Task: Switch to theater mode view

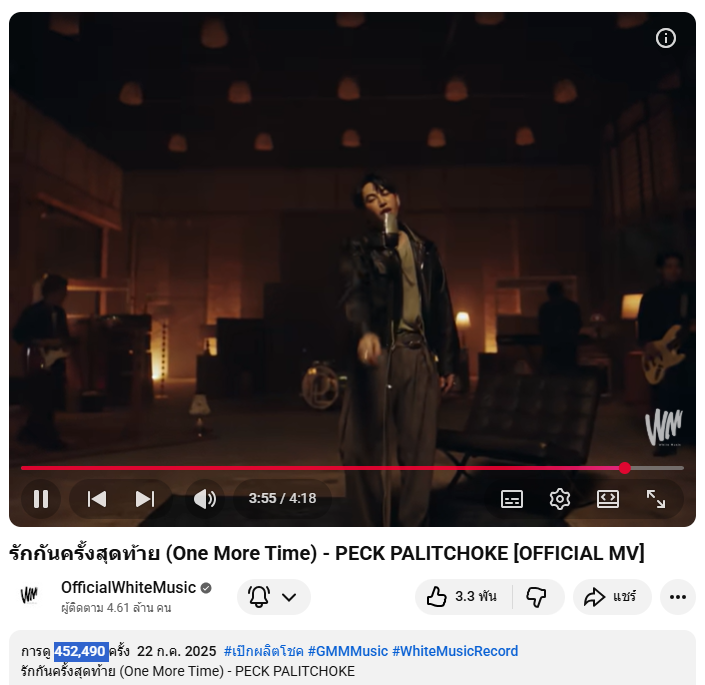Action: (608, 499)
